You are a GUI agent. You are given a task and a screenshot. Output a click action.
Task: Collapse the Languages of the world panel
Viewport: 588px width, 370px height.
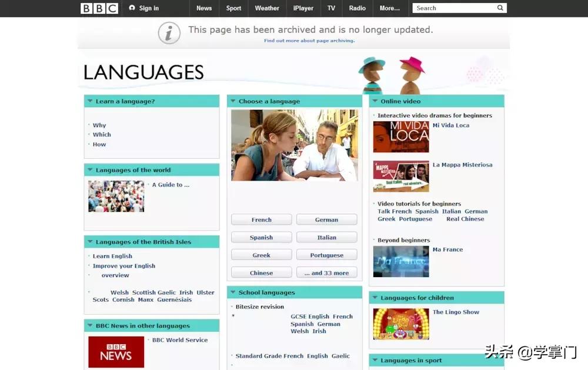pyautogui.click(x=90, y=169)
